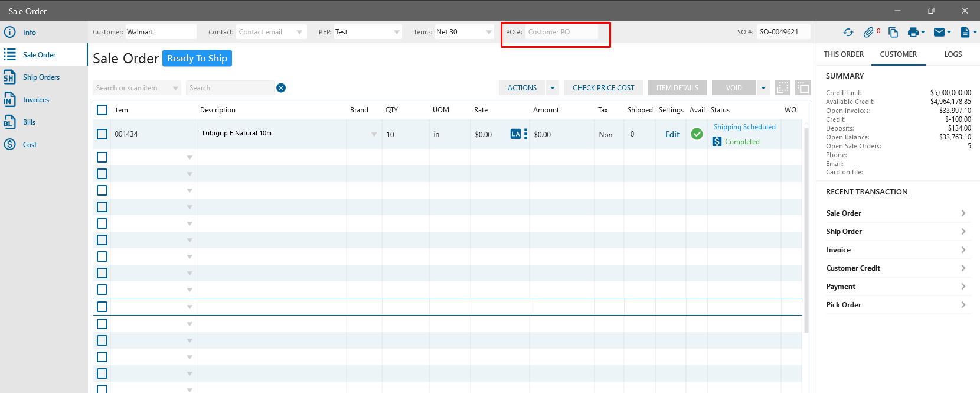The width and height of the screenshot is (980, 393).
Task: Expand the ACTIONS dropdown arrow
Action: pyautogui.click(x=553, y=88)
